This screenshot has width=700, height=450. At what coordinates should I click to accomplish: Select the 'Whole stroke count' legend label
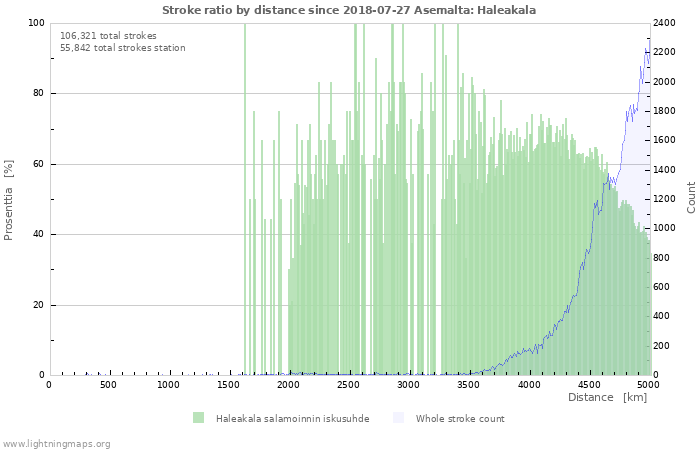[459, 419]
